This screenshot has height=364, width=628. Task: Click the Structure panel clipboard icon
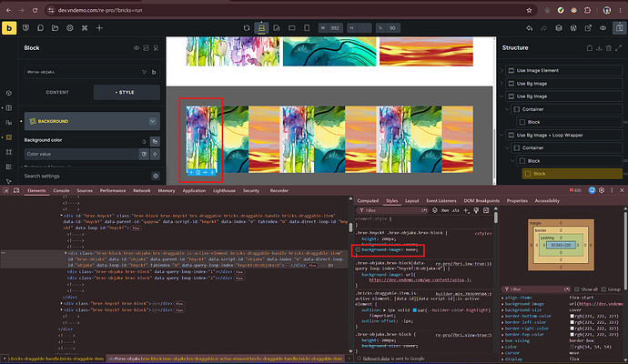(590, 48)
